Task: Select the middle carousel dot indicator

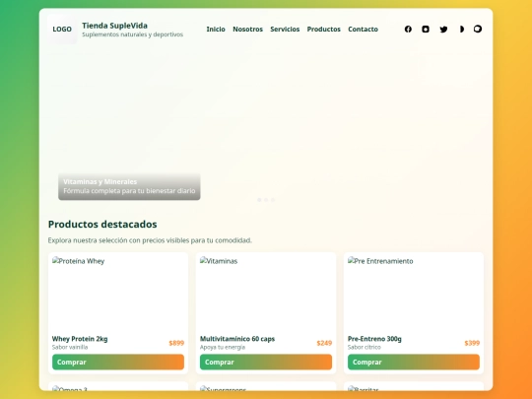Action: click(266, 200)
